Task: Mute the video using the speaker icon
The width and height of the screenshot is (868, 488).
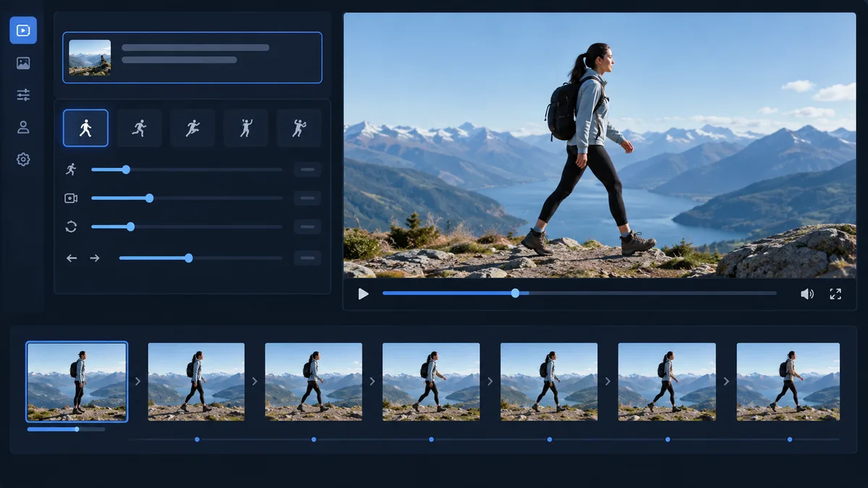Action: (x=807, y=294)
